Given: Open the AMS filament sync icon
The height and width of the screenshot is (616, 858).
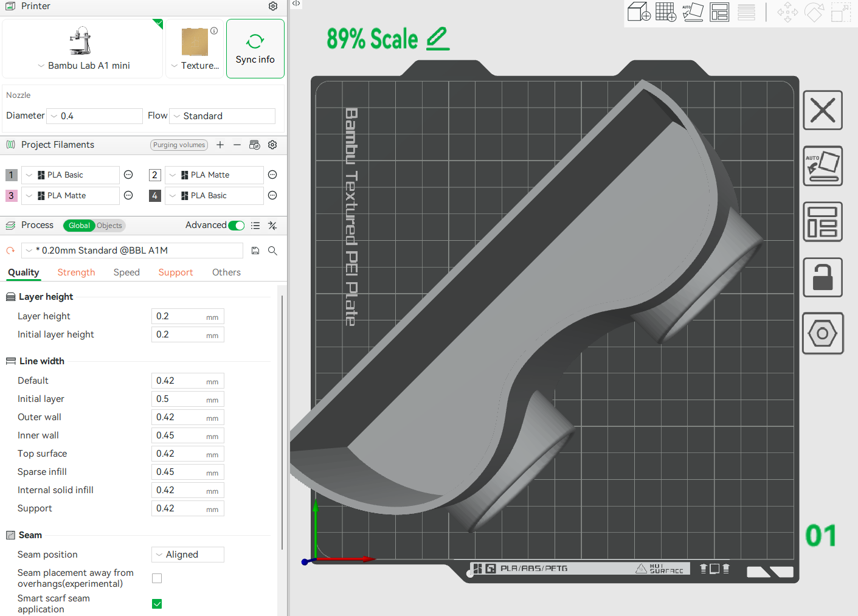Looking at the screenshot, I should point(255,145).
